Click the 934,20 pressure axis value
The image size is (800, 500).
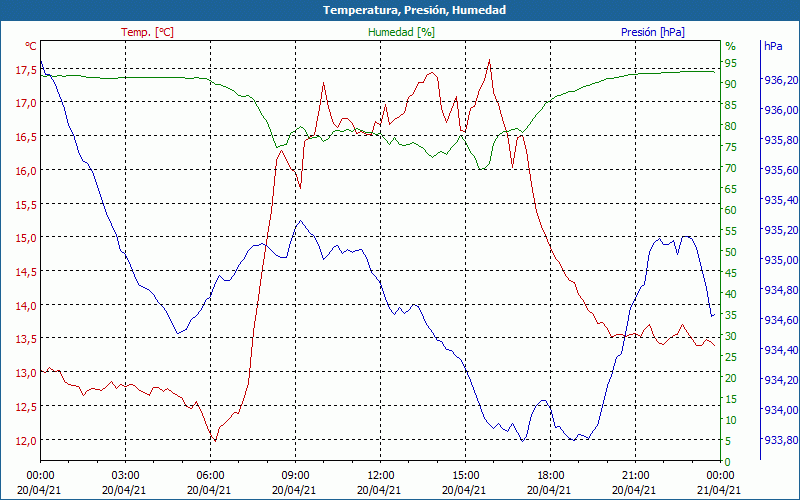point(781,381)
